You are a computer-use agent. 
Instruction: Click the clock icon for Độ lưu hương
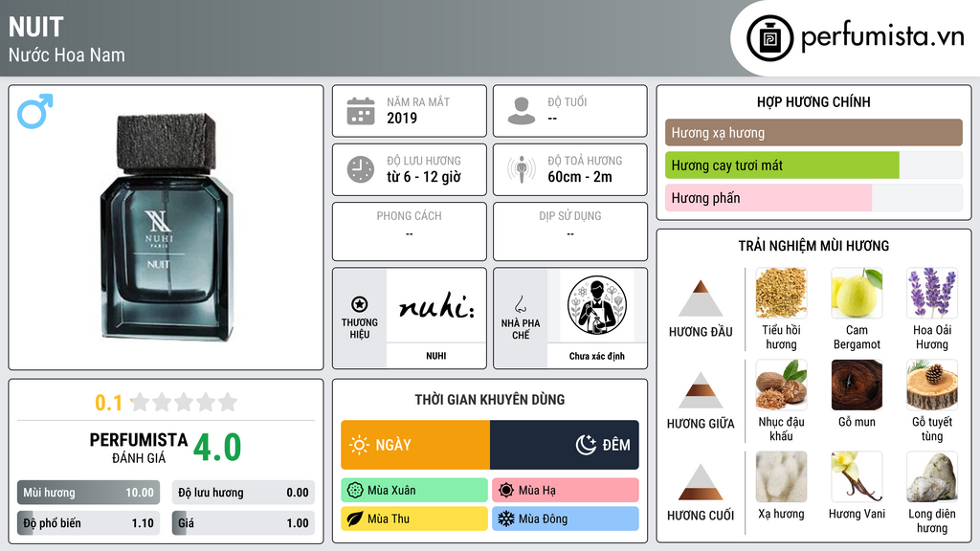(x=361, y=169)
